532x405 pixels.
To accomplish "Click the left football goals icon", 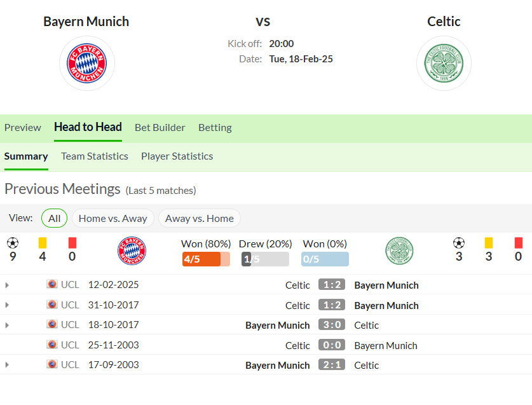I will [x=13, y=243].
